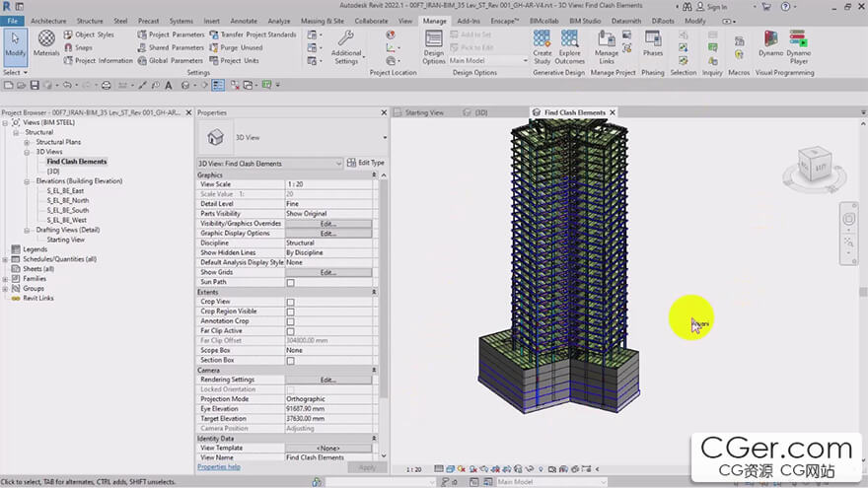This screenshot has height=488, width=868.
Task: Collapse the Graphics properties section
Action: tap(374, 174)
